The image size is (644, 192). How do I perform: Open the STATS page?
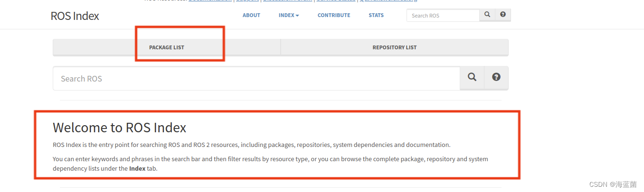(376, 15)
